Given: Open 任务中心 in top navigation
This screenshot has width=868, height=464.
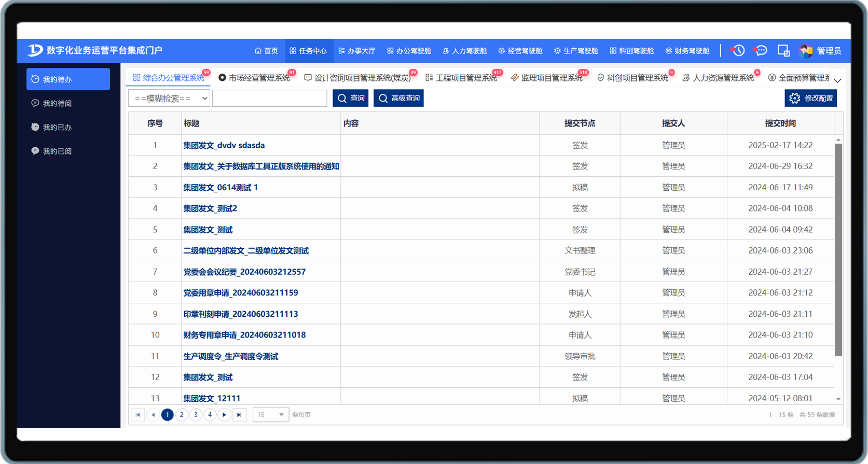Looking at the screenshot, I should pos(308,51).
